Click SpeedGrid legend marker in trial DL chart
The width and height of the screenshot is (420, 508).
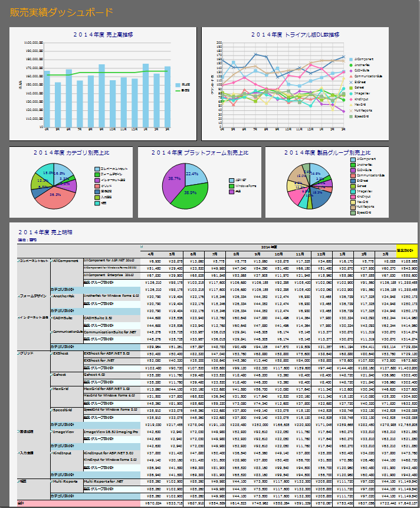(351, 116)
